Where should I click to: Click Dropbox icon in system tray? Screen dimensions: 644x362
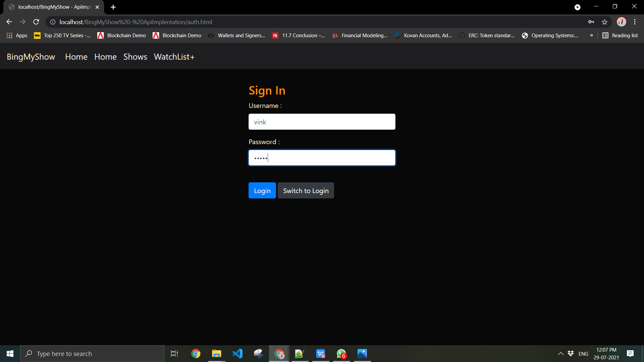[x=571, y=354]
